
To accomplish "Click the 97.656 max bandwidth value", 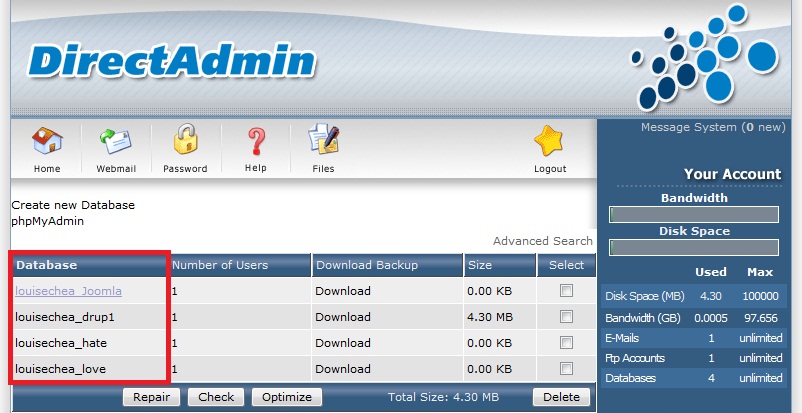I will pyautogui.click(x=761, y=318).
